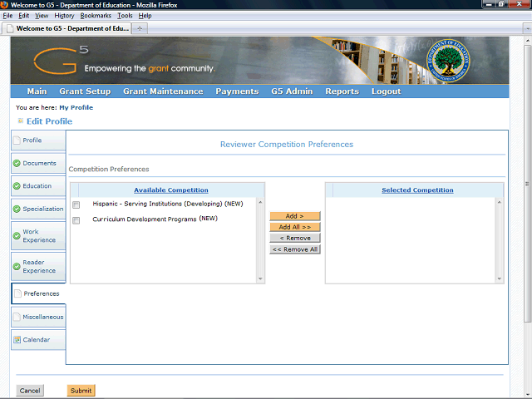Tick the Curriculum Development Programs checkbox
Viewport: 532px width, 399px height.
coord(76,220)
